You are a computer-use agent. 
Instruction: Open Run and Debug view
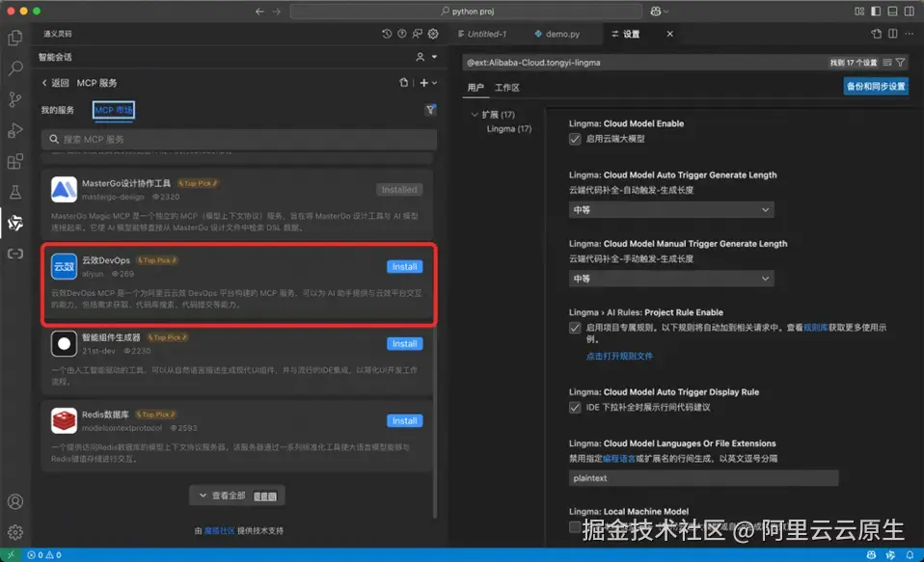coord(15,130)
